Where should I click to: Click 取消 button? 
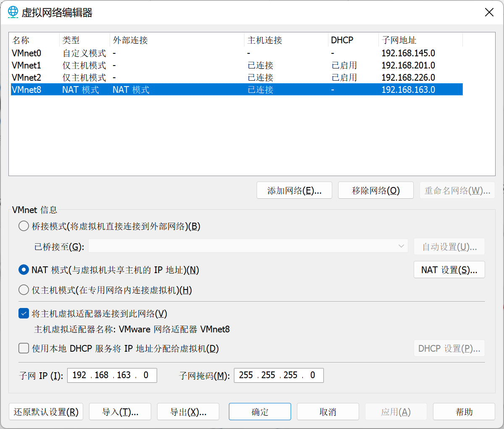click(x=328, y=412)
